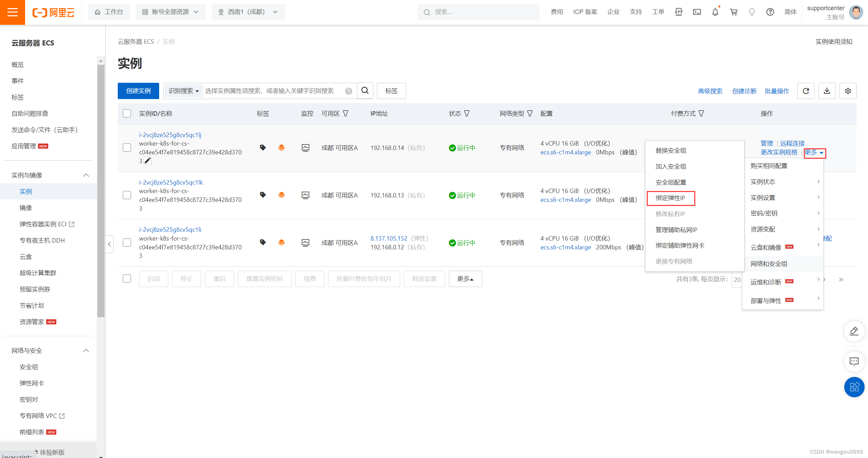Viewport: 868px width, 458px height.
Task: Open the notifications bell icon
Action: (x=715, y=12)
